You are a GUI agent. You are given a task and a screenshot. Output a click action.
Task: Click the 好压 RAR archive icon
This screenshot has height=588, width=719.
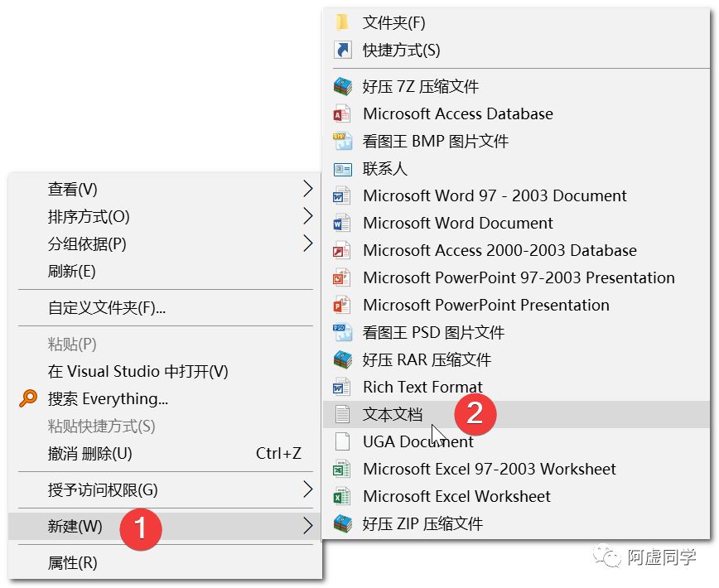(342, 359)
